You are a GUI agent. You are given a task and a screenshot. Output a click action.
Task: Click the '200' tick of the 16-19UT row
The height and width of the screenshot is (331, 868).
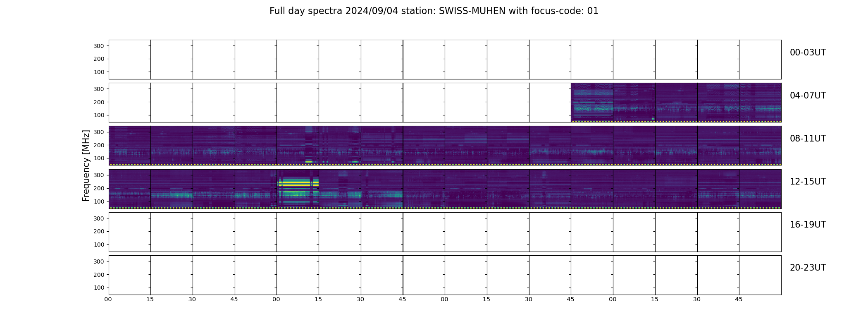click(x=99, y=232)
